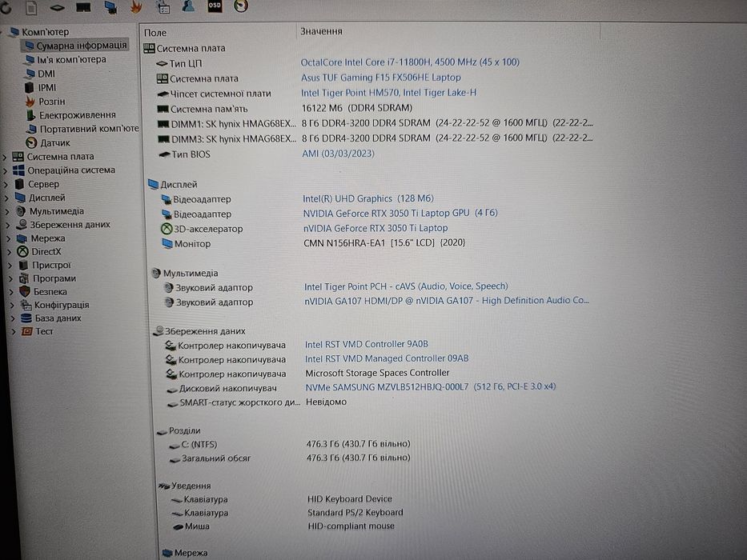Viewport: 747px width, 560px height.
Task: Click the База даних icon in tree
Action: coord(26,318)
